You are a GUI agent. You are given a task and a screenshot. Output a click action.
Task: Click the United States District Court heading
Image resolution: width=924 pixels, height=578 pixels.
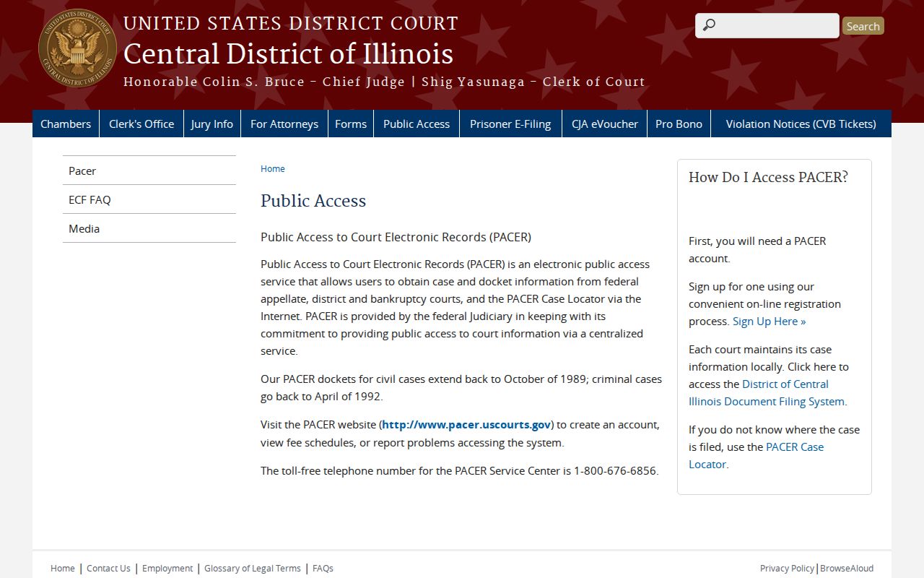pos(291,23)
